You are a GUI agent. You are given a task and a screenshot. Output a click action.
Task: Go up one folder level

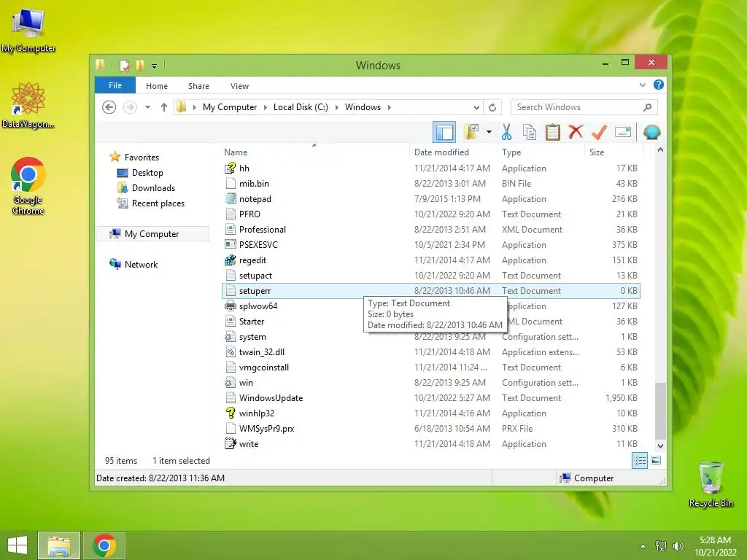[164, 107]
